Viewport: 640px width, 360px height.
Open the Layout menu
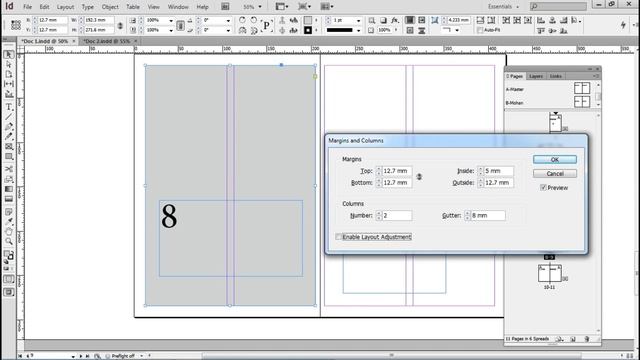65,7
